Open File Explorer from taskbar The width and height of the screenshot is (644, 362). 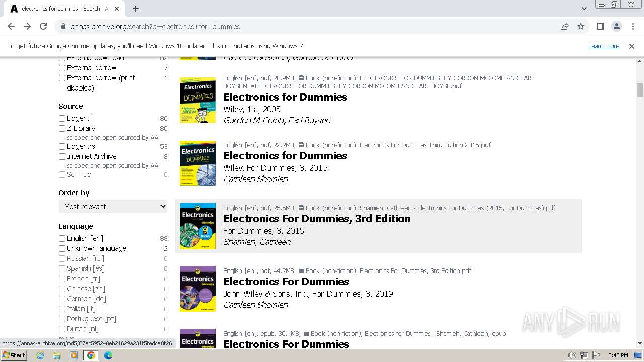click(57, 355)
